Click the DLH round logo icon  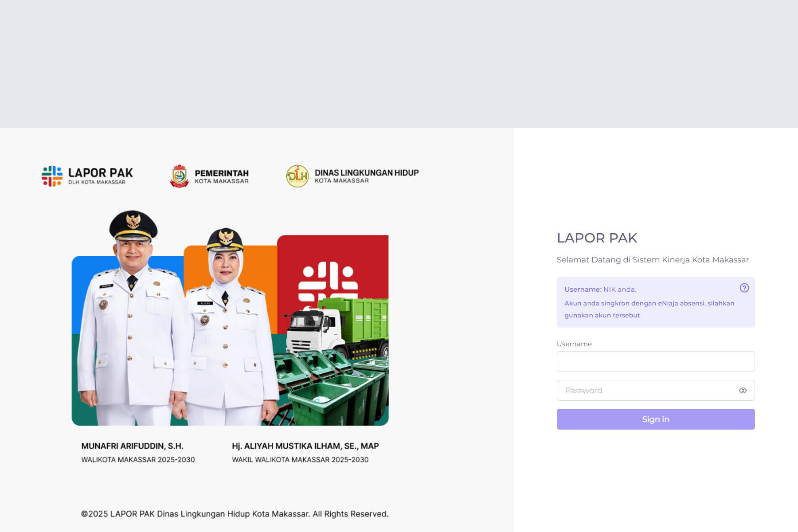tap(297, 176)
